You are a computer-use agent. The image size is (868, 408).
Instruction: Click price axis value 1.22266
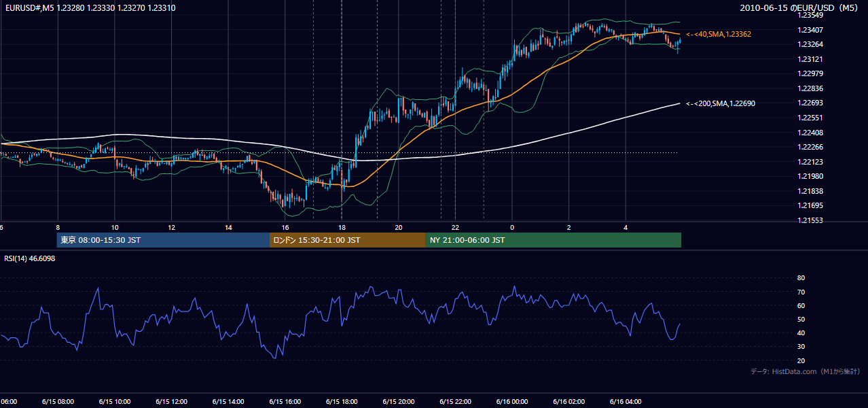810,147
